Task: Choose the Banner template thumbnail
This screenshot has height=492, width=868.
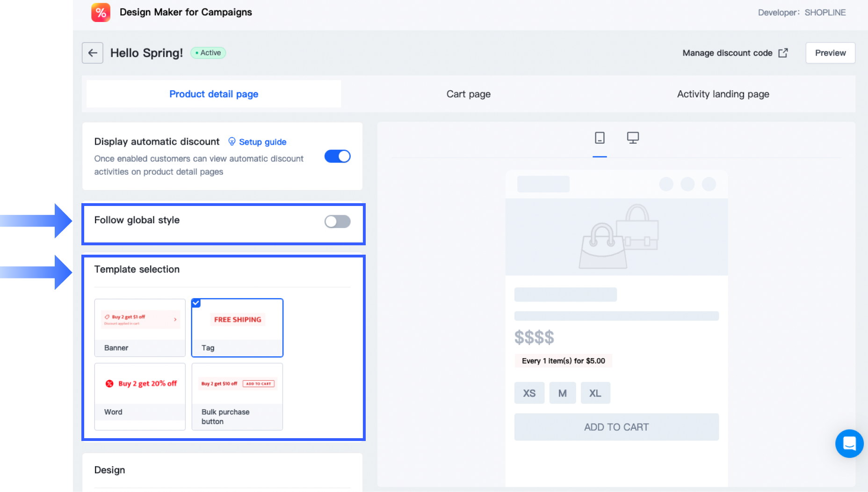Action: (140, 327)
